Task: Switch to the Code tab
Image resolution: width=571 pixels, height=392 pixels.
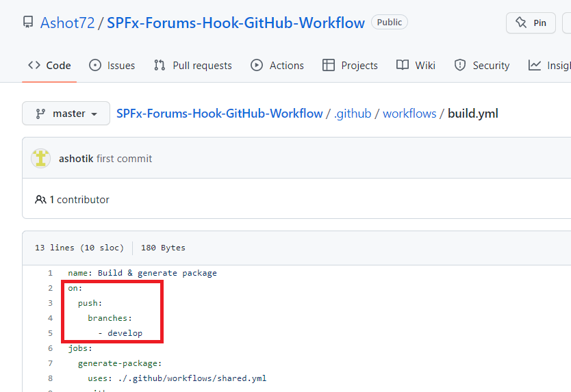Action: pyautogui.click(x=49, y=66)
